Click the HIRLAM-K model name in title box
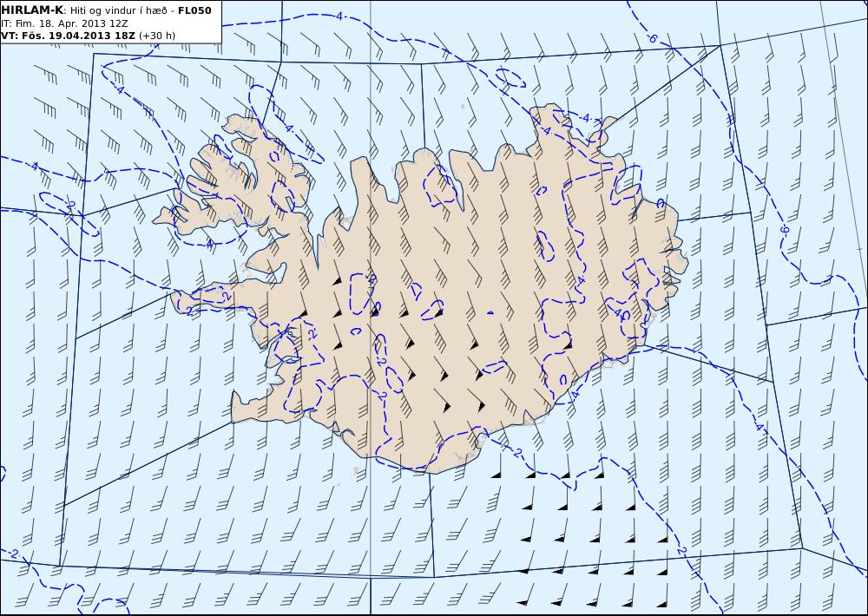 pos(32,10)
